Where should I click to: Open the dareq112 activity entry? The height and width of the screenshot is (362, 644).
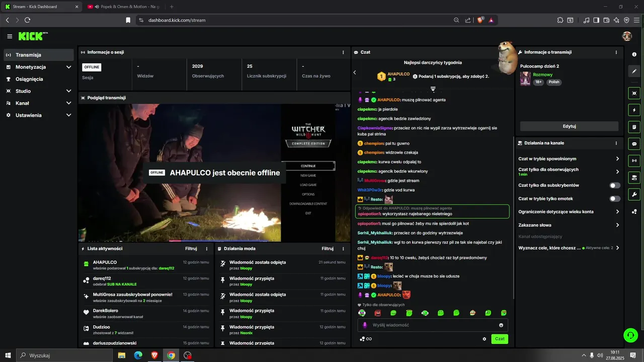tap(145, 281)
